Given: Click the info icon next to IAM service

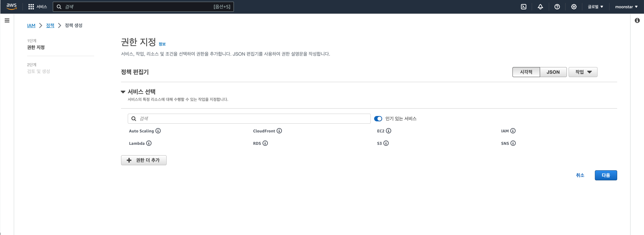Looking at the screenshot, I should pos(513,131).
